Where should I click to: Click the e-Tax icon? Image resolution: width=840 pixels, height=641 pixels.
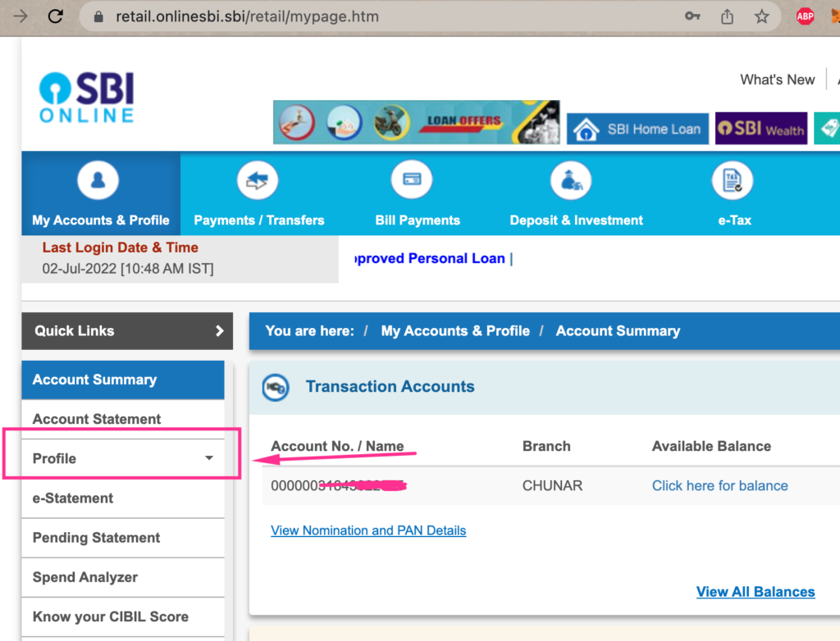pos(732,181)
